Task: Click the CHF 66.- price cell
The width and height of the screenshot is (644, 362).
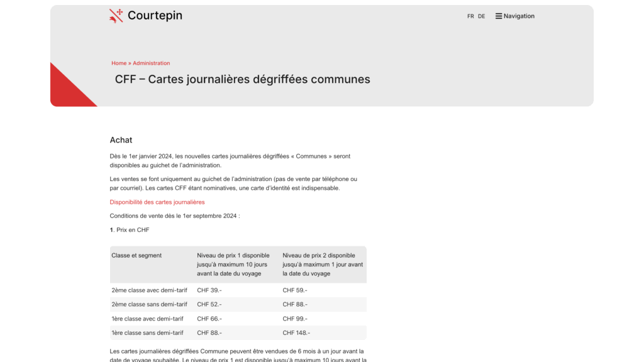Action: click(x=209, y=319)
